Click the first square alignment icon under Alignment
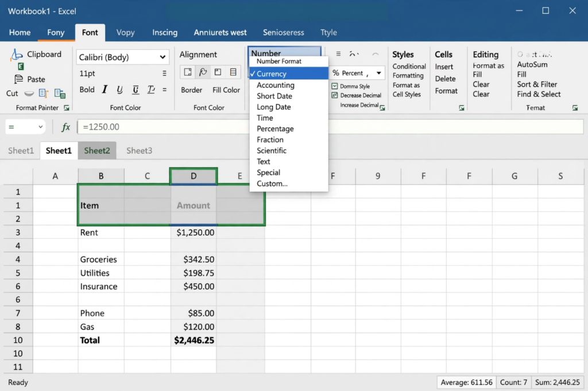Image resolution: width=588 pixels, height=391 pixels. (188, 72)
